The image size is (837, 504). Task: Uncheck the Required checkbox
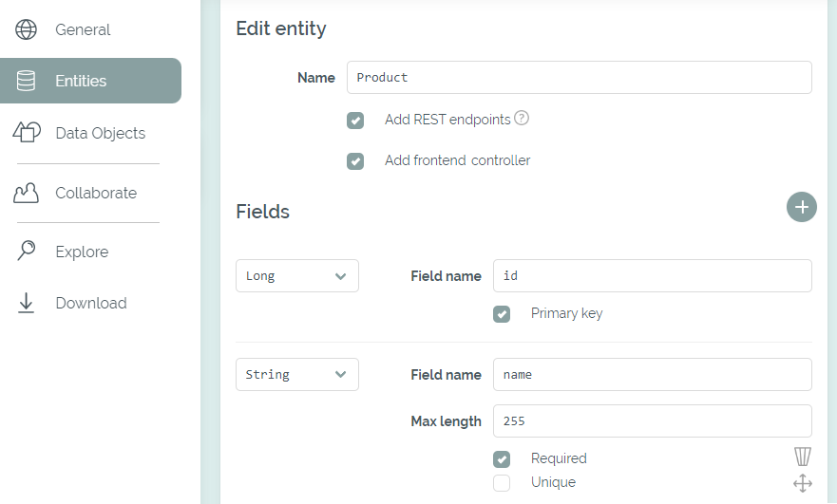coord(502,459)
